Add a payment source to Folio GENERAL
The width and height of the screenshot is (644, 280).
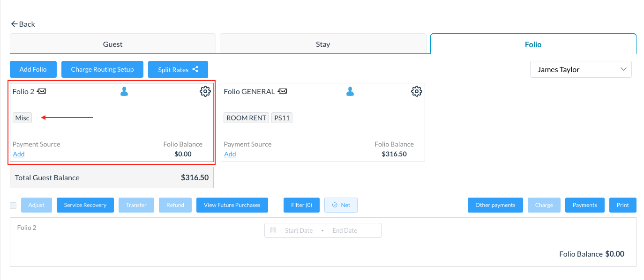pos(230,154)
